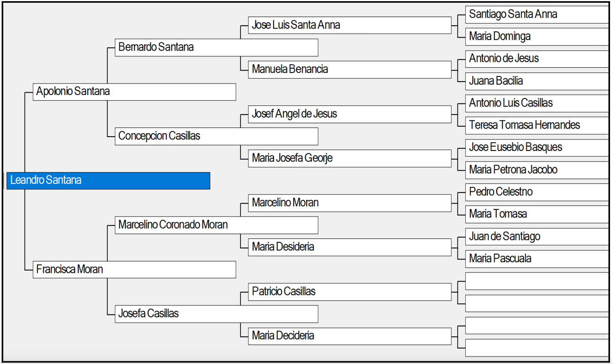Pick the Manuela Benancia box
This screenshot has height=364, width=612.
click(x=350, y=70)
